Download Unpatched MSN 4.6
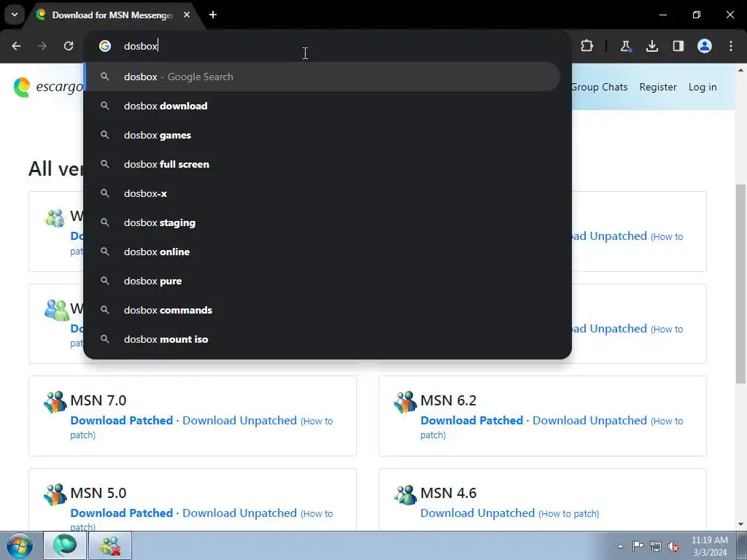 click(x=477, y=513)
